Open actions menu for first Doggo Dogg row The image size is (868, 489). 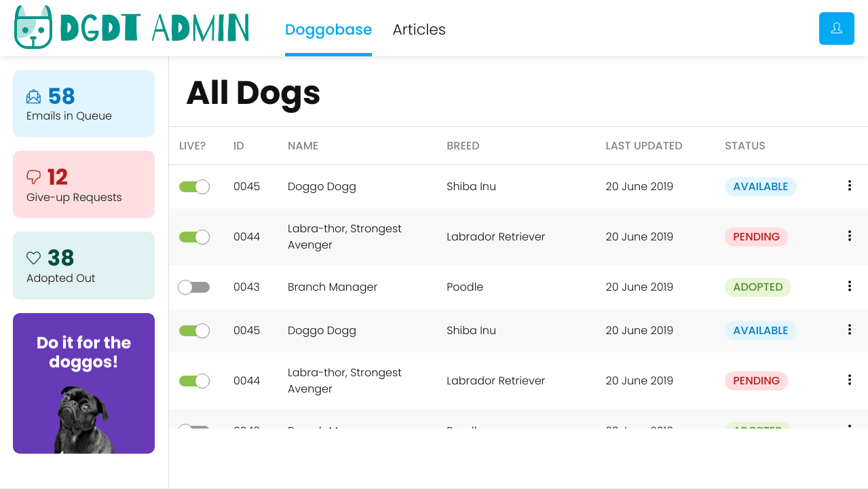click(x=849, y=185)
